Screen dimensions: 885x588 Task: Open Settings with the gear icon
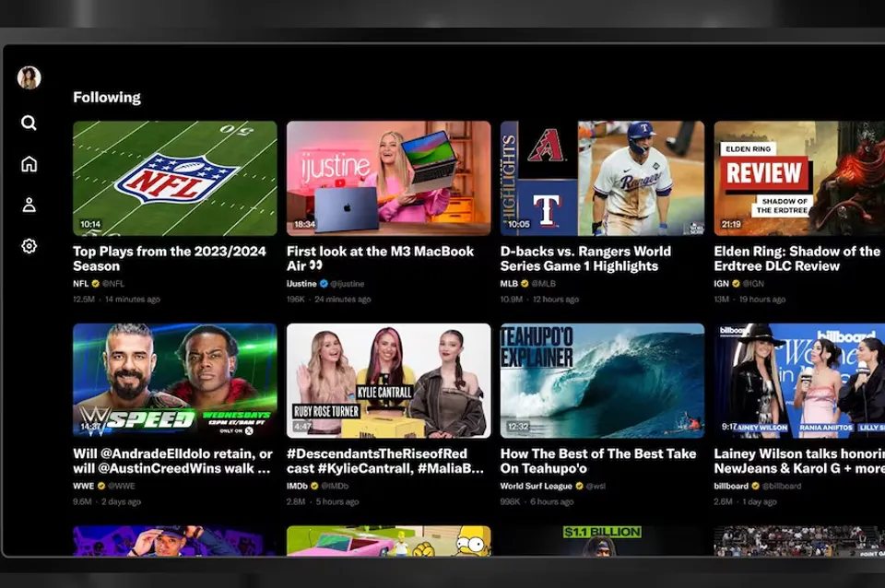coord(29,245)
